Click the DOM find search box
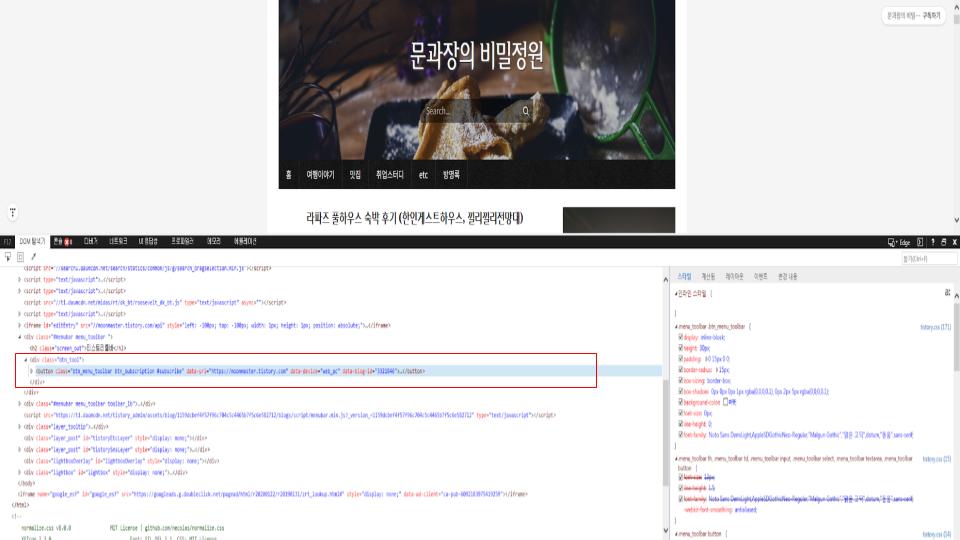 click(928, 259)
